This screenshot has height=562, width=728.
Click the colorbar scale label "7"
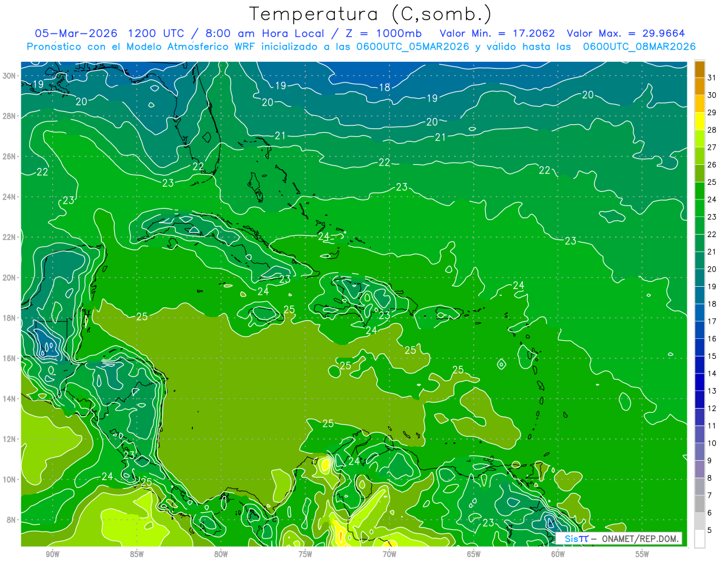(x=710, y=495)
